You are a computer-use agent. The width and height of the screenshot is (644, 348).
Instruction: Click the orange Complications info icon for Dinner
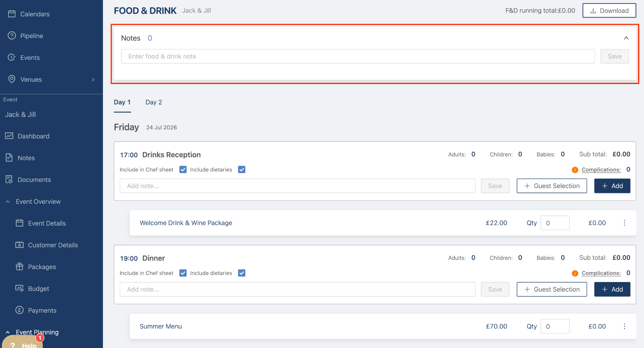pos(575,273)
